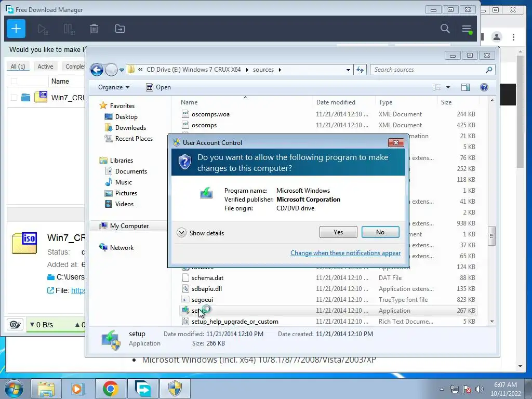The height and width of the screenshot is (399, 532).
Task: Click the search magnifier in Search sources box
Action: pos(489,70)
